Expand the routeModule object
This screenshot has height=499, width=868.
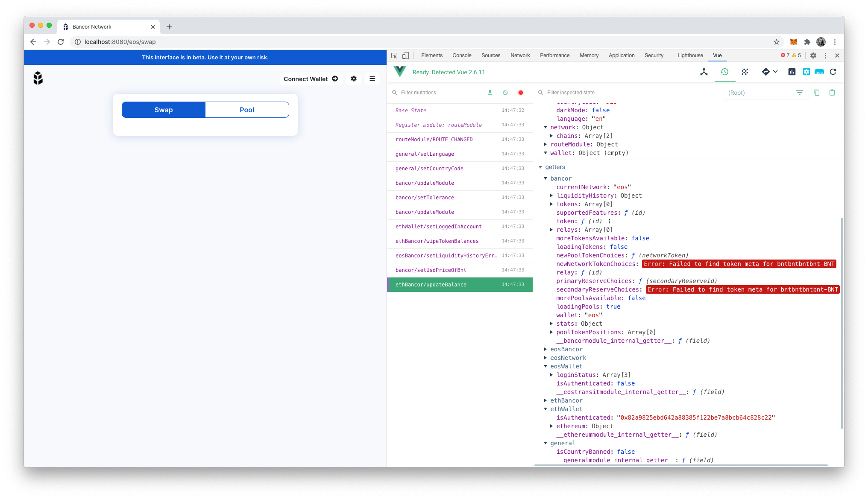pos(545,144)
